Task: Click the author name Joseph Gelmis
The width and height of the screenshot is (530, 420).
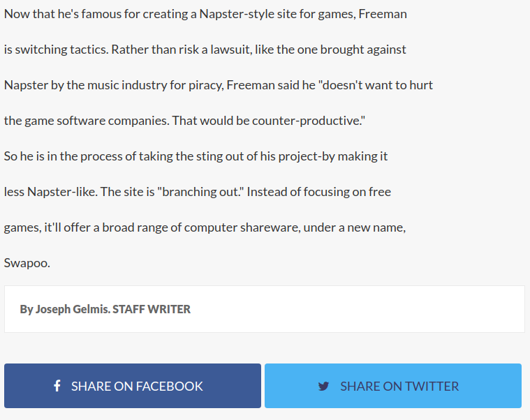Action: 72,309
